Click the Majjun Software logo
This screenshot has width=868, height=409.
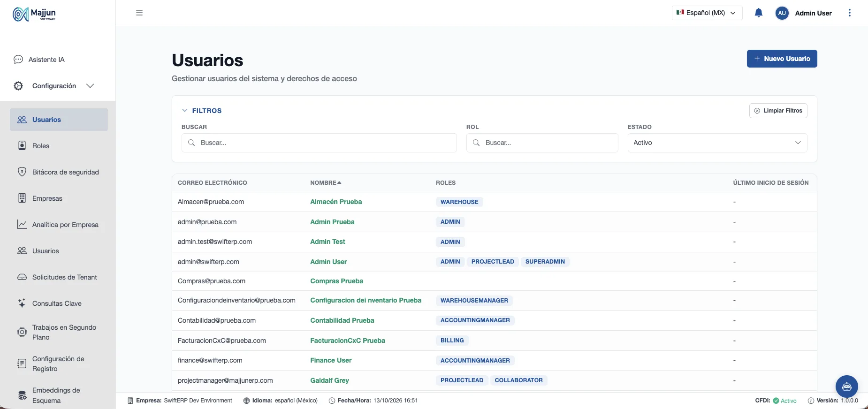(34, 14)
